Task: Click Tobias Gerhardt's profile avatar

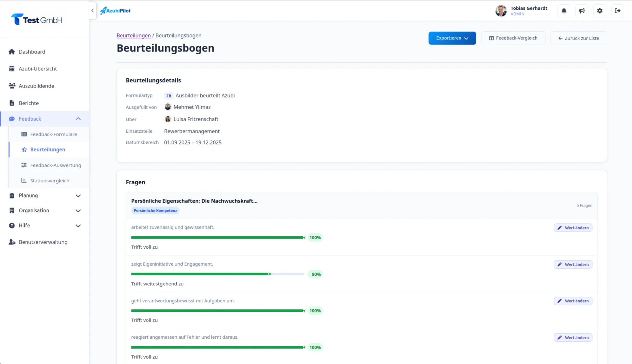Action: pyautogui.click(x=501, y=11)
